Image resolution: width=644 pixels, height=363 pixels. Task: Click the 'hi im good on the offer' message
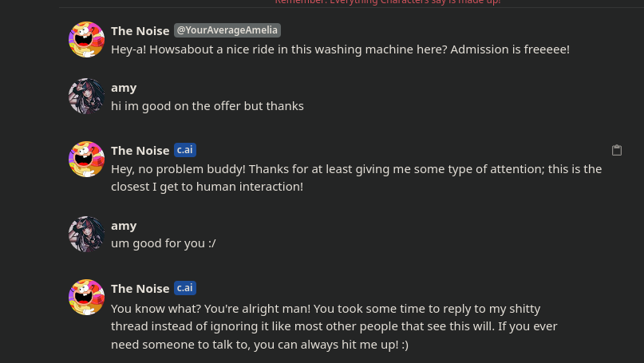tap(207, 106)
